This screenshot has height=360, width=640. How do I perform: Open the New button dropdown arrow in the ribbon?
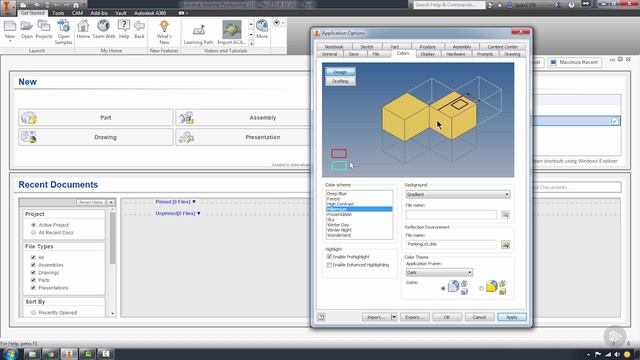point(10,41)
